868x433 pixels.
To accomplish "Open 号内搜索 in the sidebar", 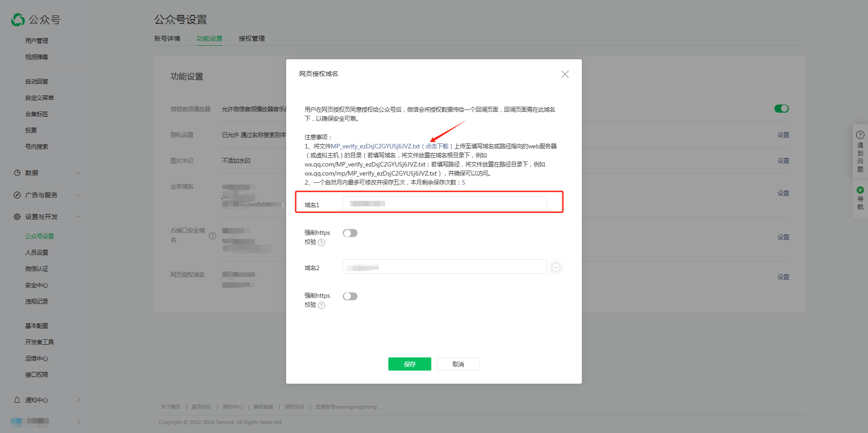I will (37, 147).
